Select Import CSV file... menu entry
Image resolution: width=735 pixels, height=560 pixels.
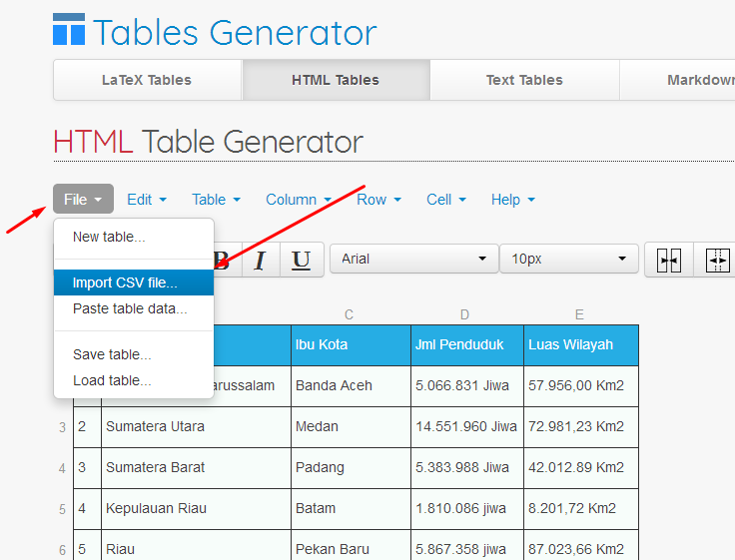[x=134, y=282]
